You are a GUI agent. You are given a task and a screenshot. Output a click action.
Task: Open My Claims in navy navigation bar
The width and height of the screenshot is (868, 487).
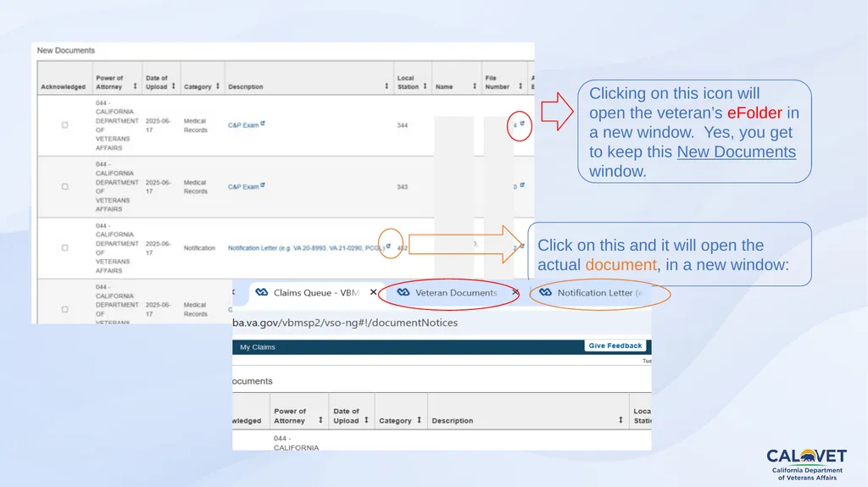(258, 347)
